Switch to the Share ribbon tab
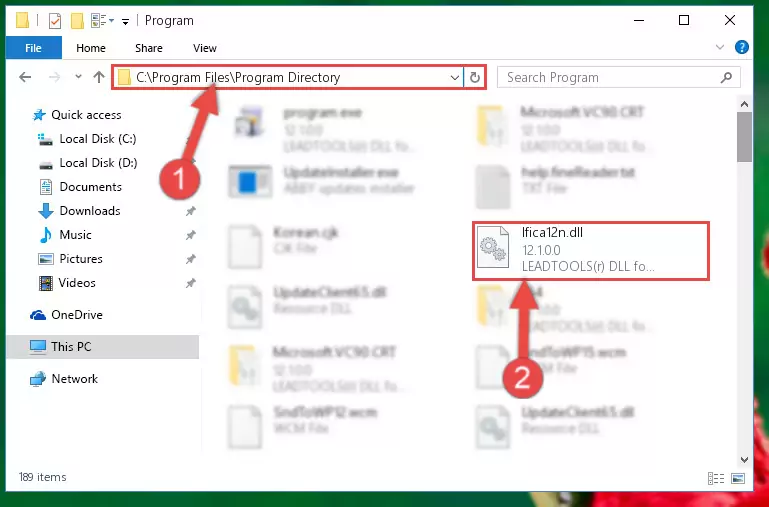Image resolution: width=769 pixels, height=507 pixels. 149,48
